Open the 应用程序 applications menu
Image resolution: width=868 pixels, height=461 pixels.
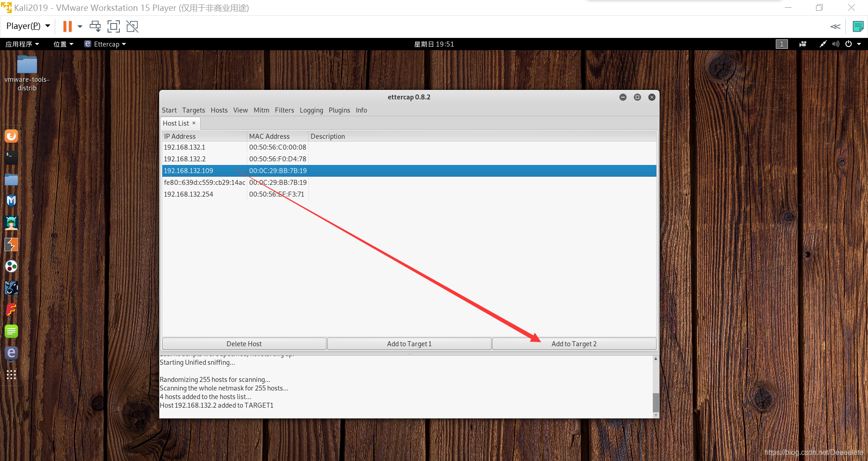pos(22,44)
